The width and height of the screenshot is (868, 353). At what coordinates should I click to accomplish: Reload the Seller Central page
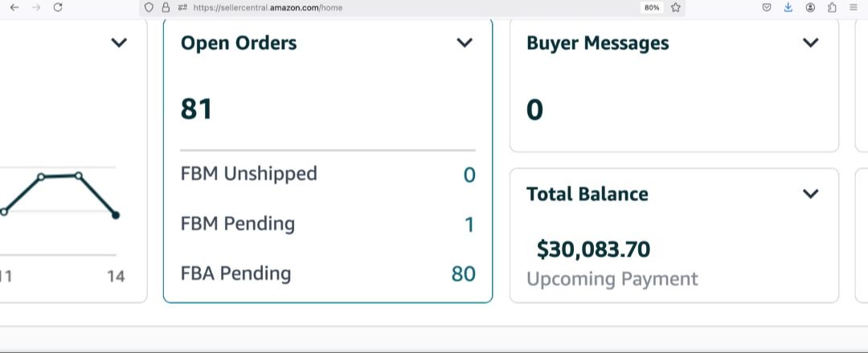click(58, 7)
